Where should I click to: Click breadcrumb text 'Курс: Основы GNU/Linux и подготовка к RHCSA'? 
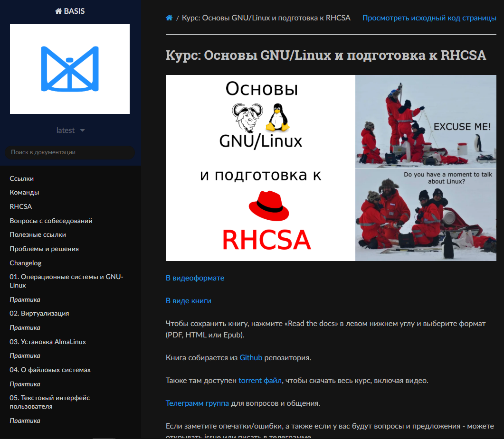[x=266, y=18]
